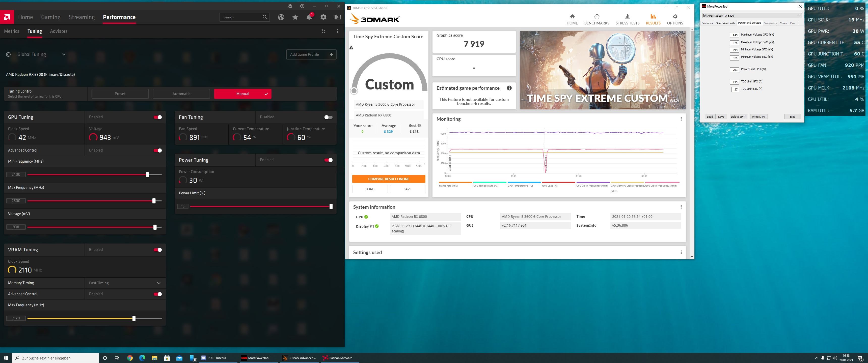Click the 3DMark SAVE button
Viewport: 868px width, 363px height.
[408, 189]
